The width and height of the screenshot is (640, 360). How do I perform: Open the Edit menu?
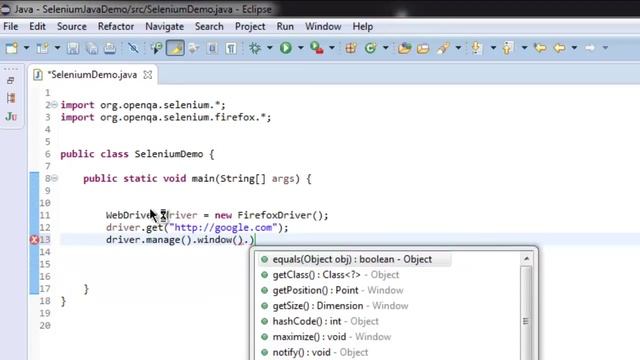(x=38, y=27)
